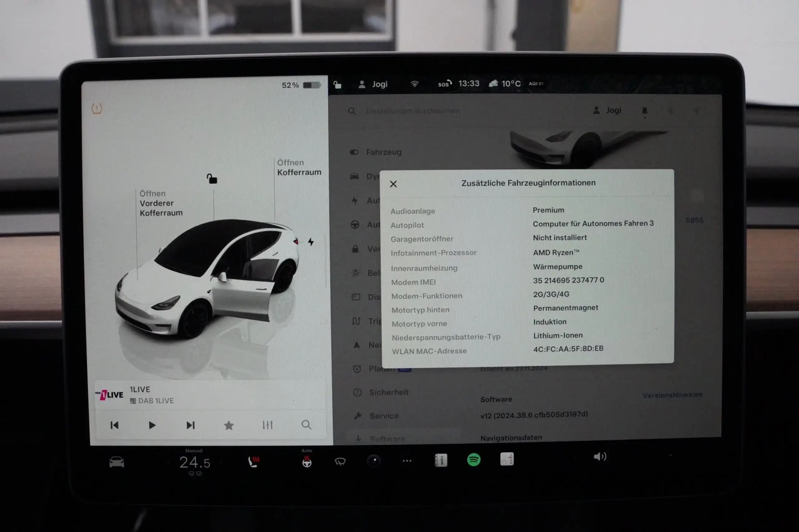Screen dimensions: 799x532
Task: Tap the Induktion front motor value
Action: tap(550, 322)
